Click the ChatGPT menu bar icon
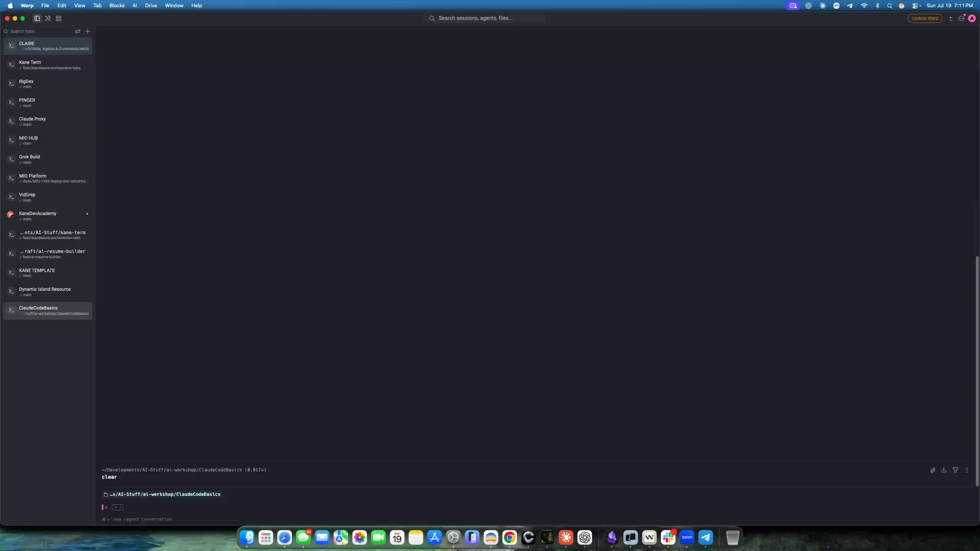Image resolution: width=980 pixels, height=551 pixels. click(x=808, y=6)
